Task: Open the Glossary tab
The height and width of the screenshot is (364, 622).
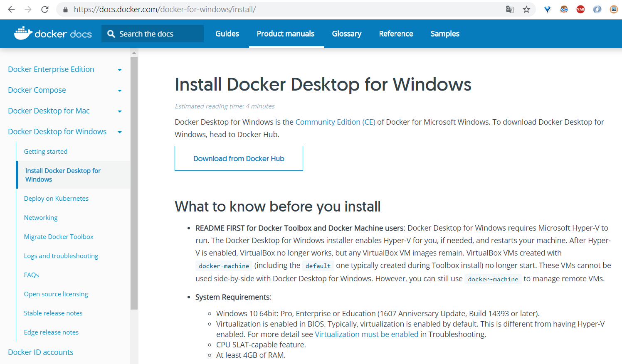Action: [x=347, y=34]
